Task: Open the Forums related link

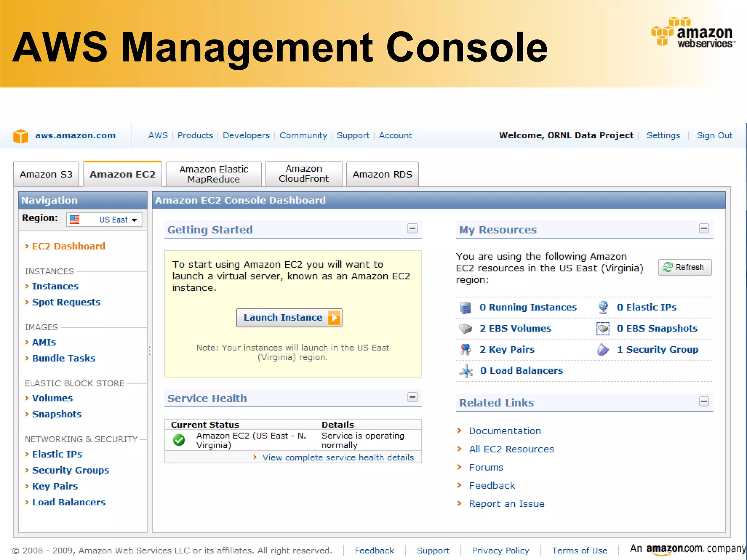Action: click(486, 467)
